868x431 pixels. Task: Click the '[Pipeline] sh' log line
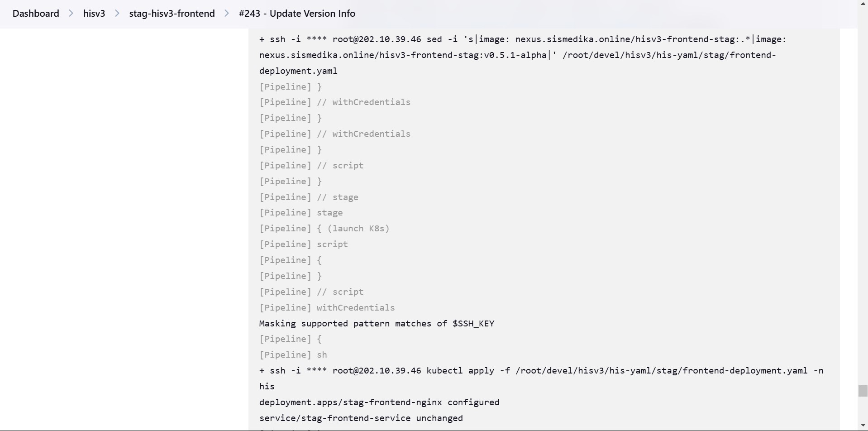[x=293, y=355]
